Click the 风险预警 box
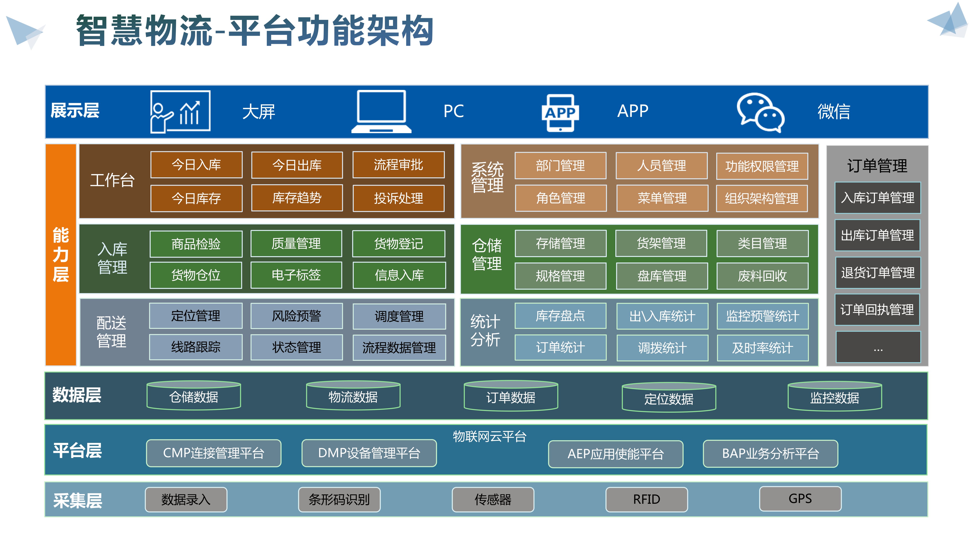 click(x=296, y=316)
